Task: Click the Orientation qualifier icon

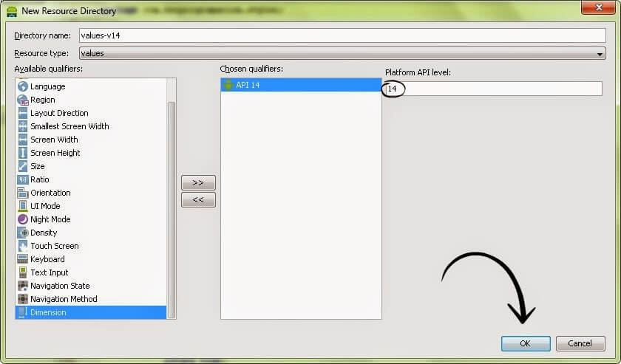Action: pyautogui.click(x=23, y=193)
